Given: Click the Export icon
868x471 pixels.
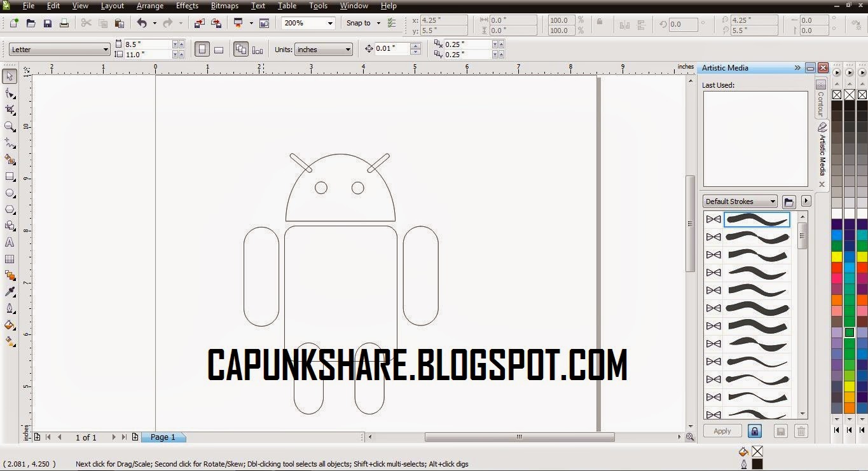Looking at the screenshot, I should pyautogui.click(x=216, y=23).
